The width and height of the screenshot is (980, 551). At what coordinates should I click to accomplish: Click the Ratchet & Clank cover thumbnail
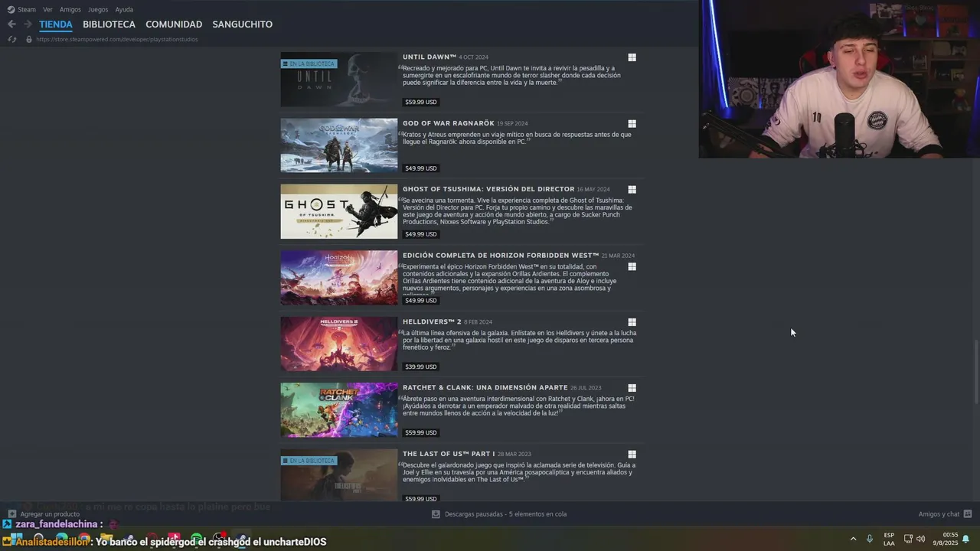click(x=339, y=410)
